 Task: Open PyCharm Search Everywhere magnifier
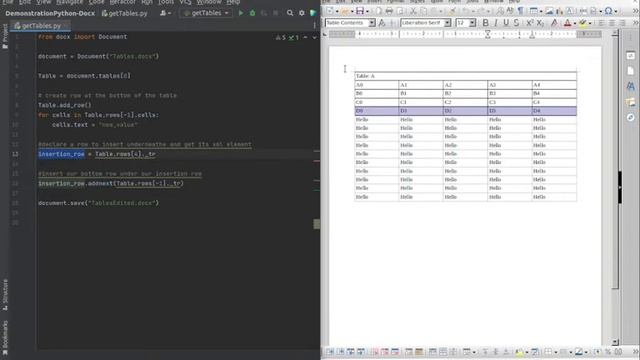(290, 13)
